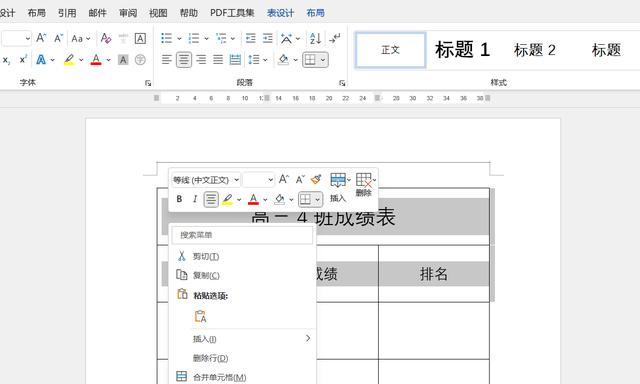The image size is (640, 384).
Task: Open the 帮助 tab
Action: [189, 13]
